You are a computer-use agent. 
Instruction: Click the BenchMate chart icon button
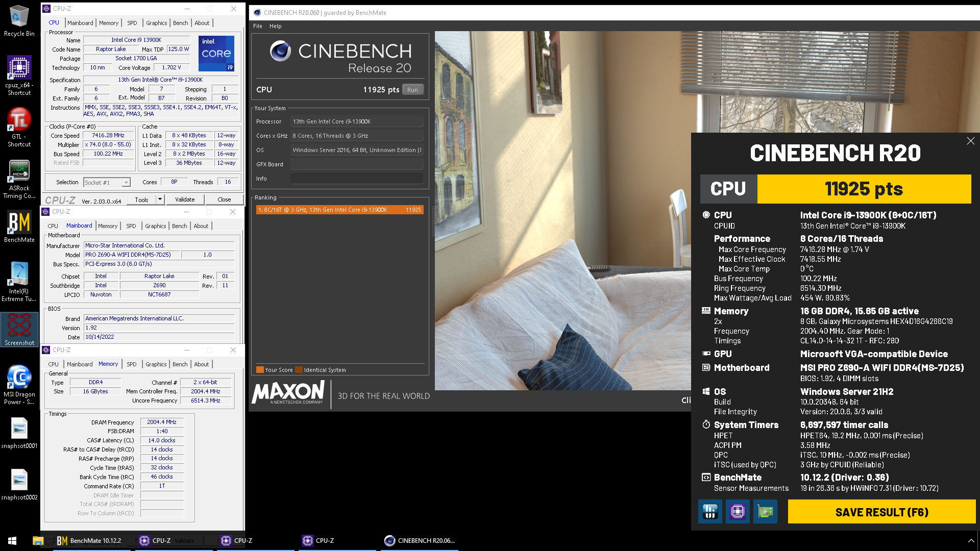point(710,511)
